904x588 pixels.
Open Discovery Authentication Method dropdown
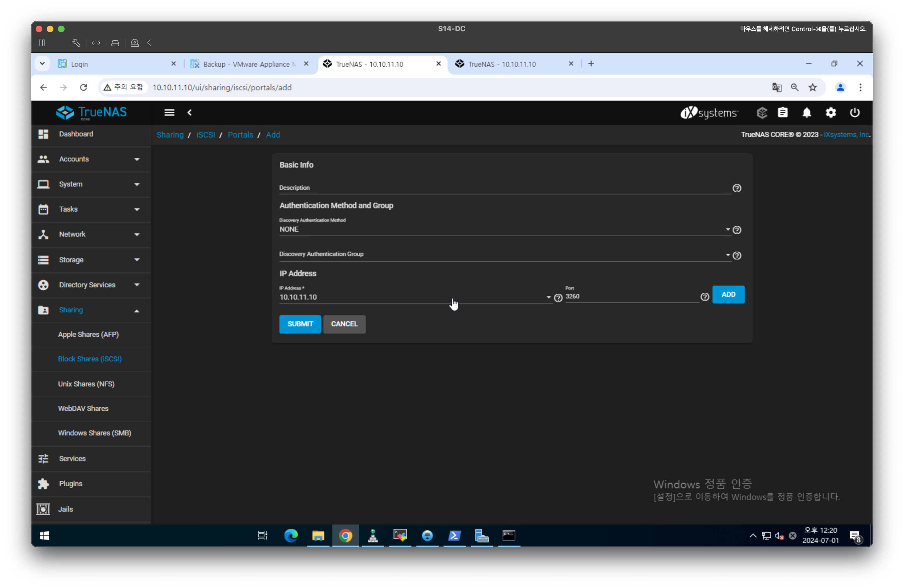(x=504, y=229)
